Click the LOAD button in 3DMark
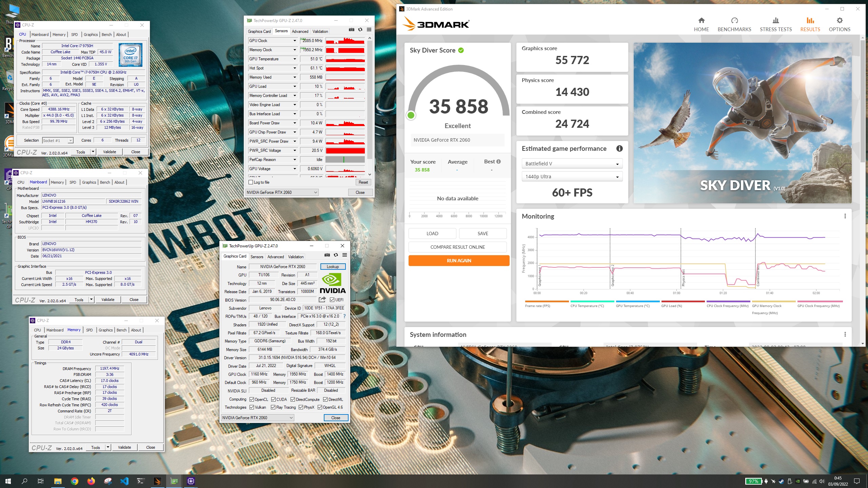The height and width of the screenshot is (488, 868). (x=432, y=233)
